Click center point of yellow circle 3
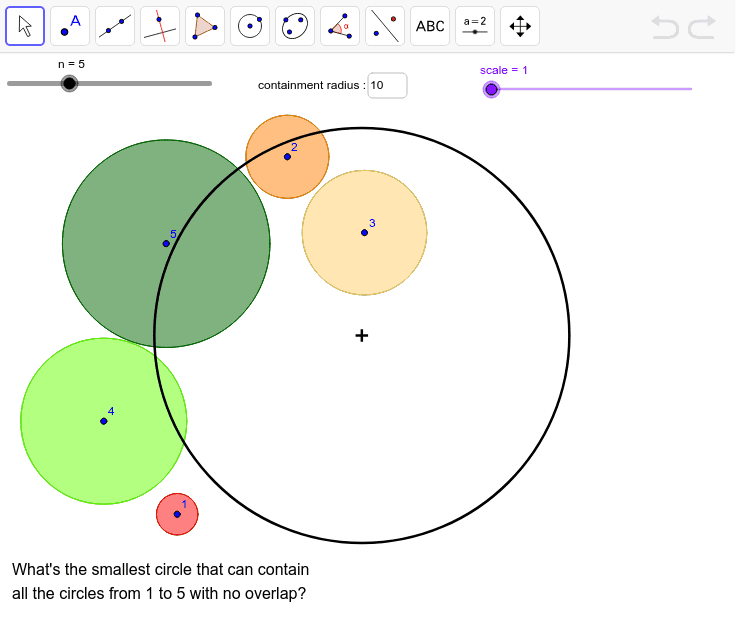This screenshot has width=736, height=620. pos(364,233)
